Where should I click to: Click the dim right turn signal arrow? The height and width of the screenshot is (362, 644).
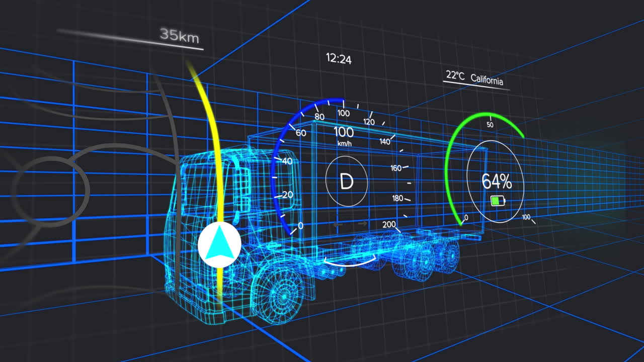pos(362,223)
